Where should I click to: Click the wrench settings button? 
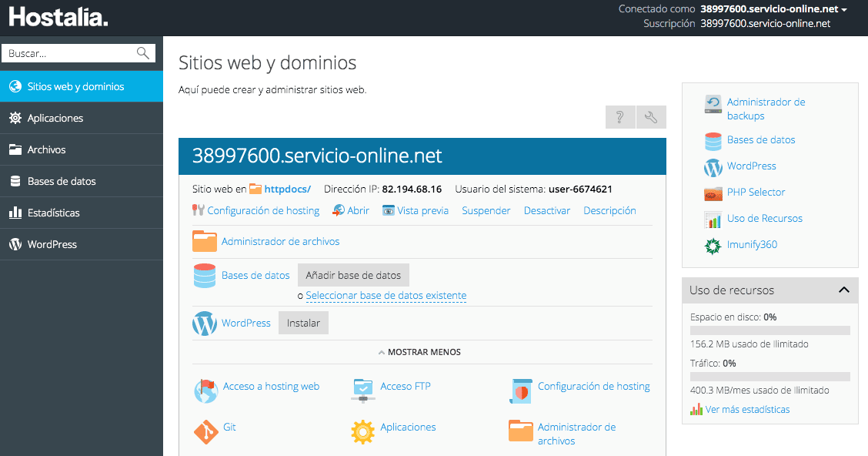pos(651,117)
